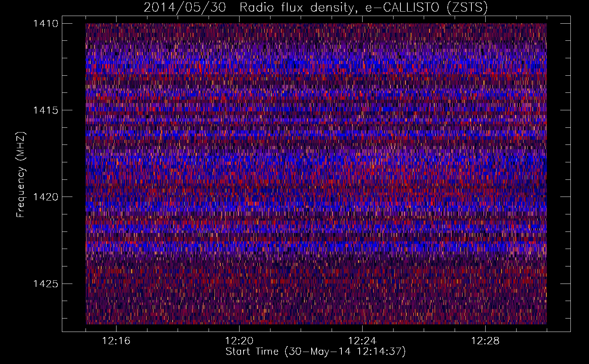589x364 pixels.
Task: Select the '1415' frequency axis label
Action: tap(46, 110)
